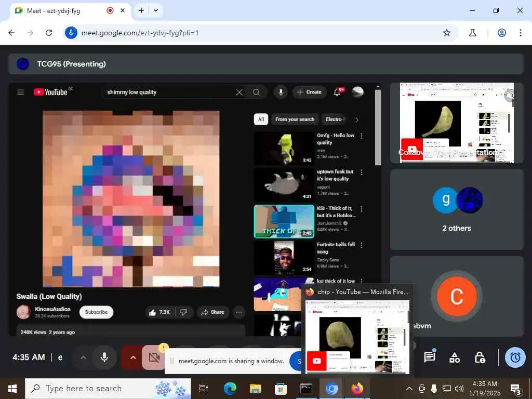
Task: Open the YouTube hamburger guide menu
Action: 21,92
